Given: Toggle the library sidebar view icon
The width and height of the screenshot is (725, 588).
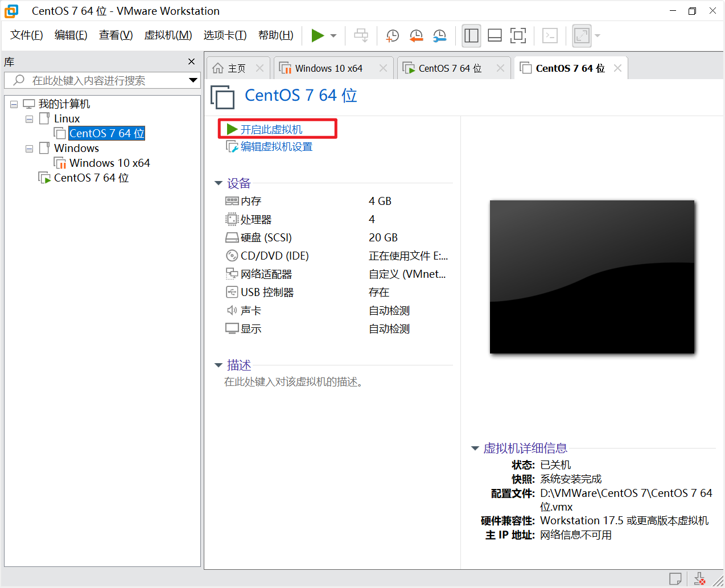Looking at the screenshot, I should click(471, 36).
